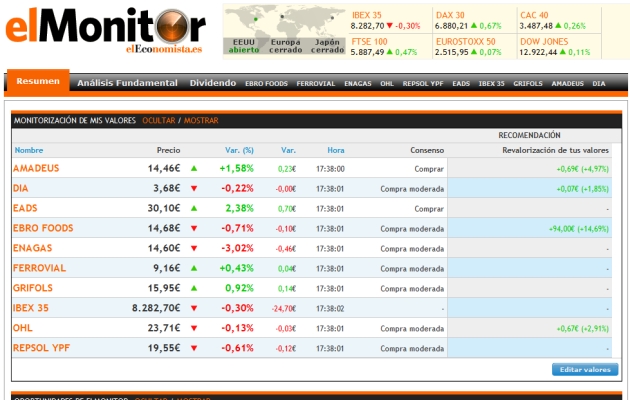
Task: Click the green up arrow in FERROVIAL row
Action: 194,268
